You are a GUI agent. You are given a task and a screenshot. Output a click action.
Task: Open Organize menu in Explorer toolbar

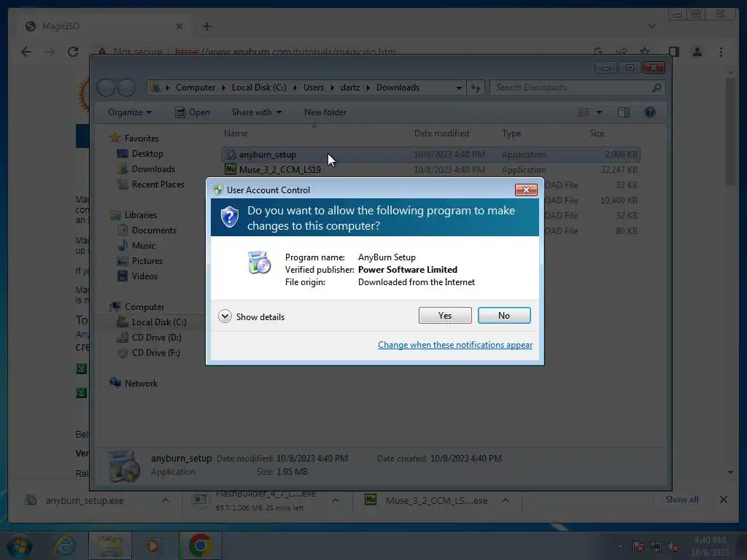pyautogui.click(x=130, y=112)
